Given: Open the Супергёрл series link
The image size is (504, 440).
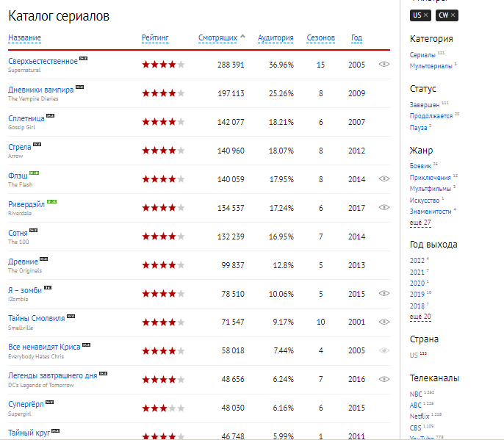Looking at the screenshot, I should click(x=26, y=404).
